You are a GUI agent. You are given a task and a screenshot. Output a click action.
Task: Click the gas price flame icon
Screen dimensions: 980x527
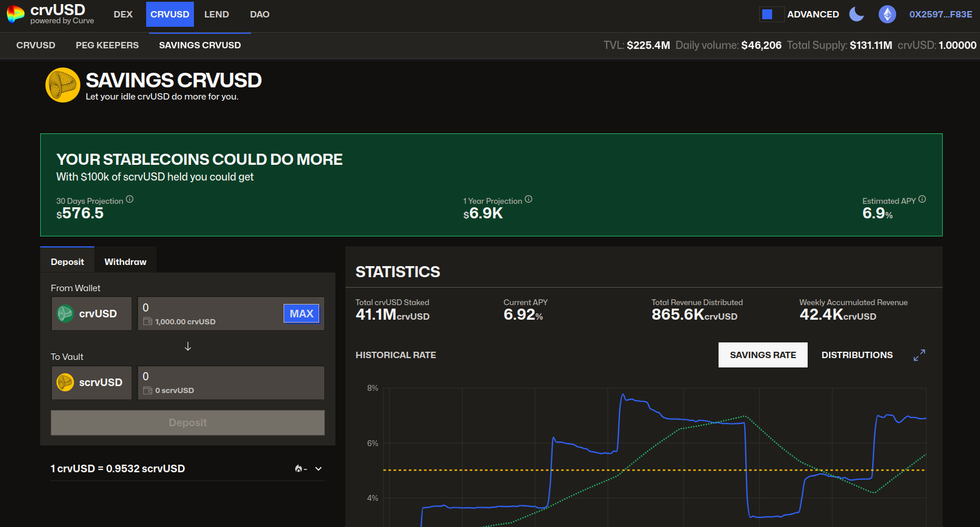coord(298,468)
